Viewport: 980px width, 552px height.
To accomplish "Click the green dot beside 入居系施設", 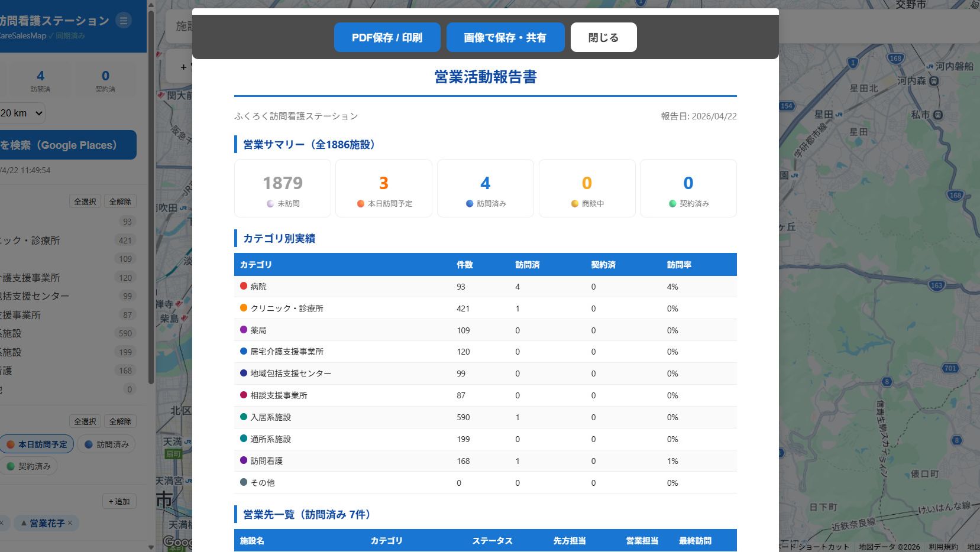I will click(x=242, y=417).
